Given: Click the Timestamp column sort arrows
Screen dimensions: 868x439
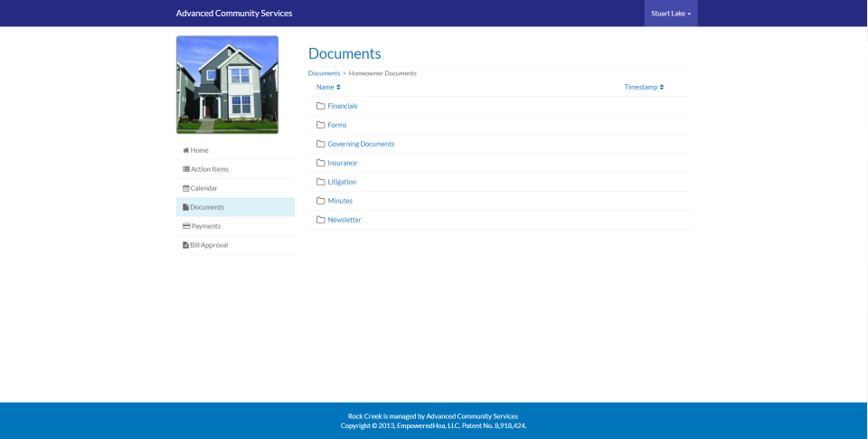Looking at the screenshot, I should point(662,87).
